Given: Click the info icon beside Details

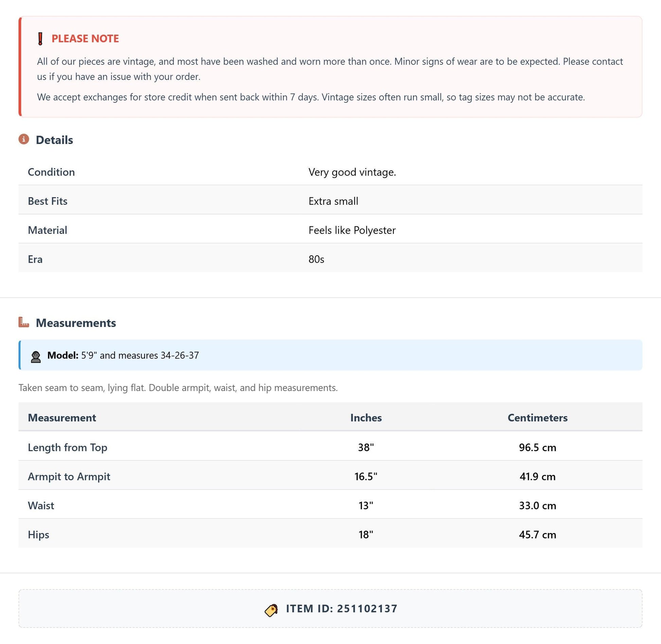Looking at the screenshot, I should [24, 139].
